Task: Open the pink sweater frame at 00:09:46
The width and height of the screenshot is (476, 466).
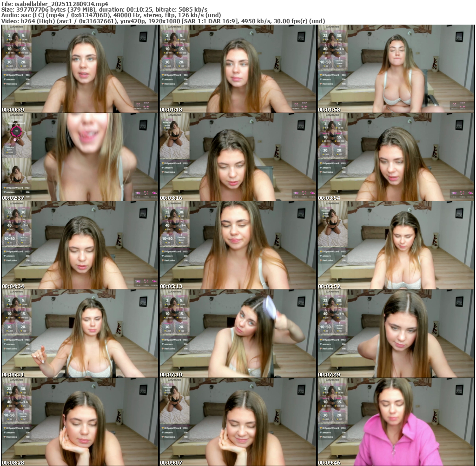Action: (x=396, y=422)
